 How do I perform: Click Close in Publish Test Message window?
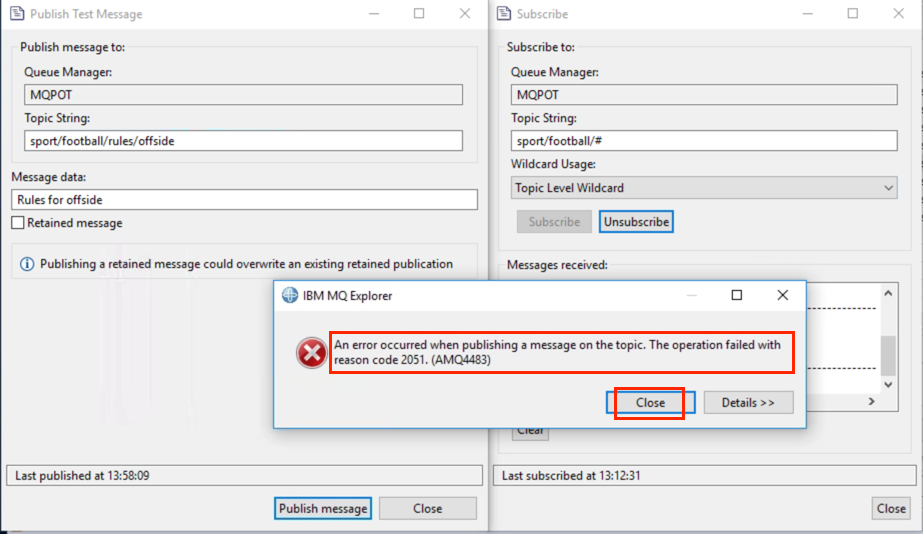[427, 508]
